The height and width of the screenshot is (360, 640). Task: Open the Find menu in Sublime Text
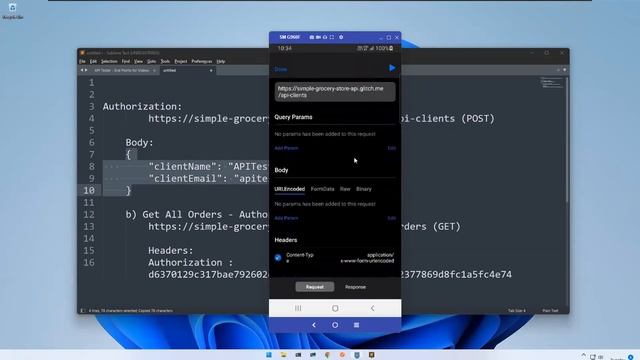tap(126, 61)
